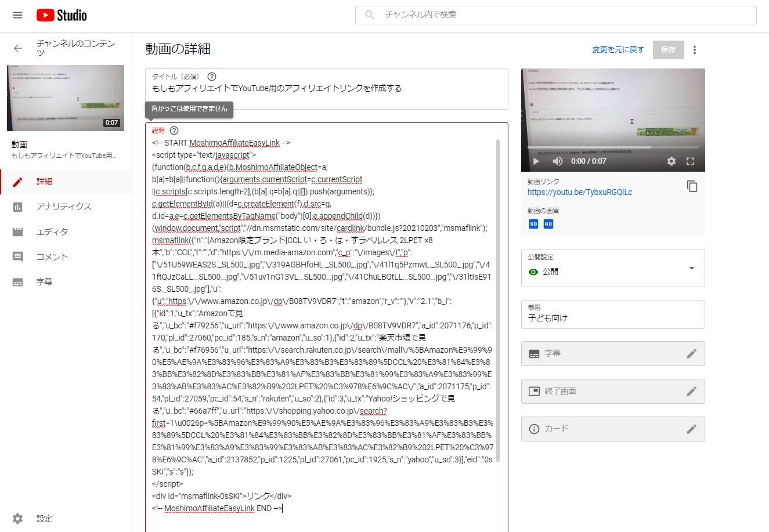Screen dimensions: 769x532
Task: Open the 制限 子ども向け box
Action: click(613, 314)
